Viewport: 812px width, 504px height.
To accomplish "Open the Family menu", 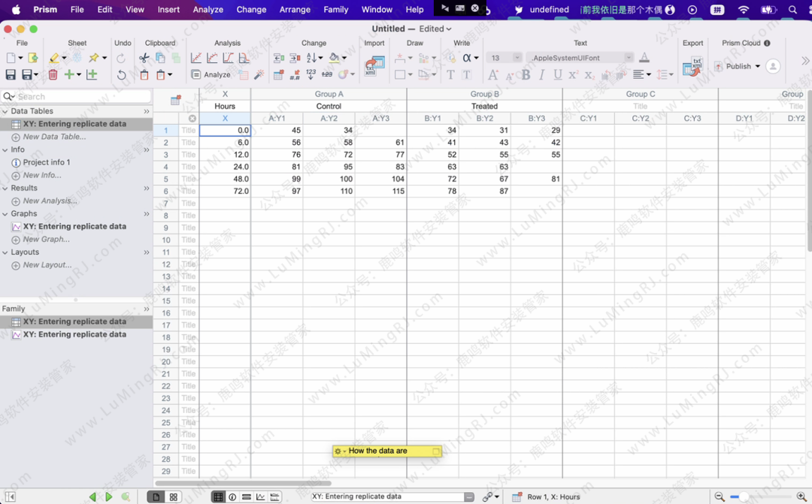I will [x=335, y=10].
